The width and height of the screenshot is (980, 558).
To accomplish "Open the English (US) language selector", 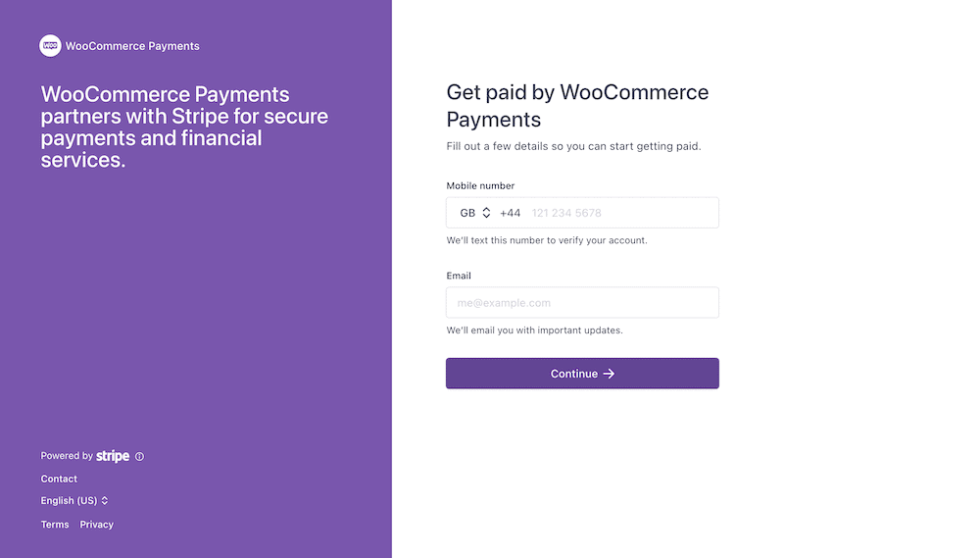I will pos(69,501).
